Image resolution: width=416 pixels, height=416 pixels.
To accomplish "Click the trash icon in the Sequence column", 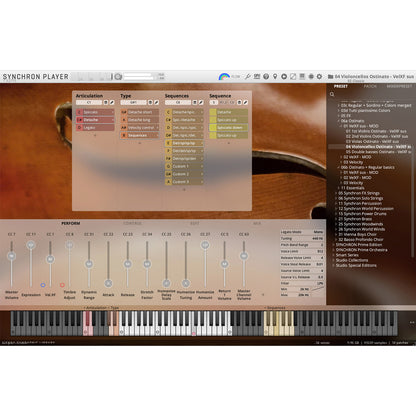I will point(239,102).
